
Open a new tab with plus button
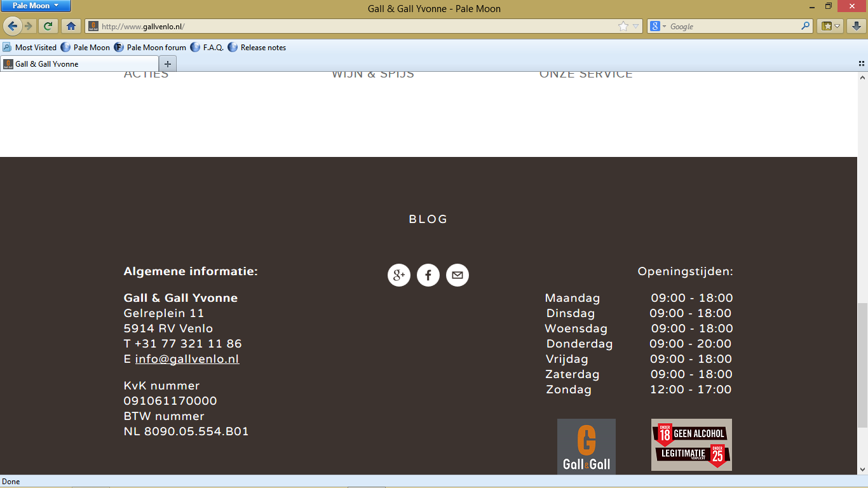(x=168, y=64)
